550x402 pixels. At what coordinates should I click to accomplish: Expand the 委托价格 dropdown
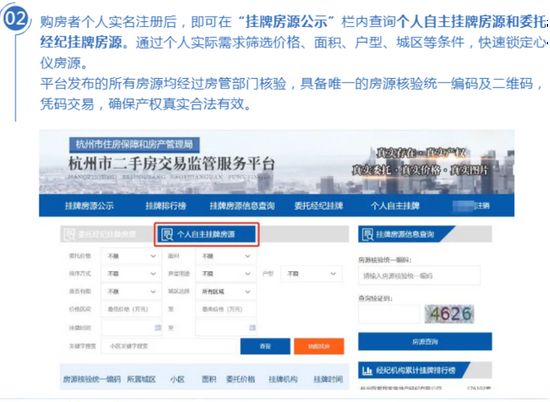pos(131,256)
